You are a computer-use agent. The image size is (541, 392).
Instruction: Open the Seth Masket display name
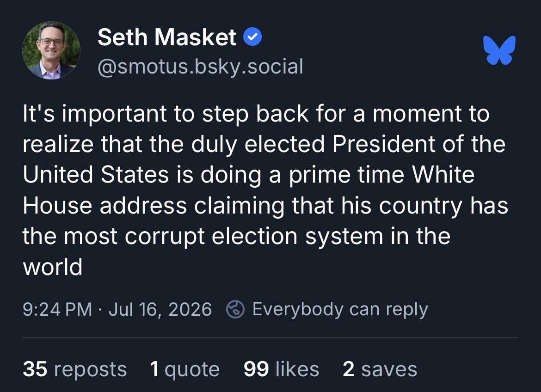[167, 37]
